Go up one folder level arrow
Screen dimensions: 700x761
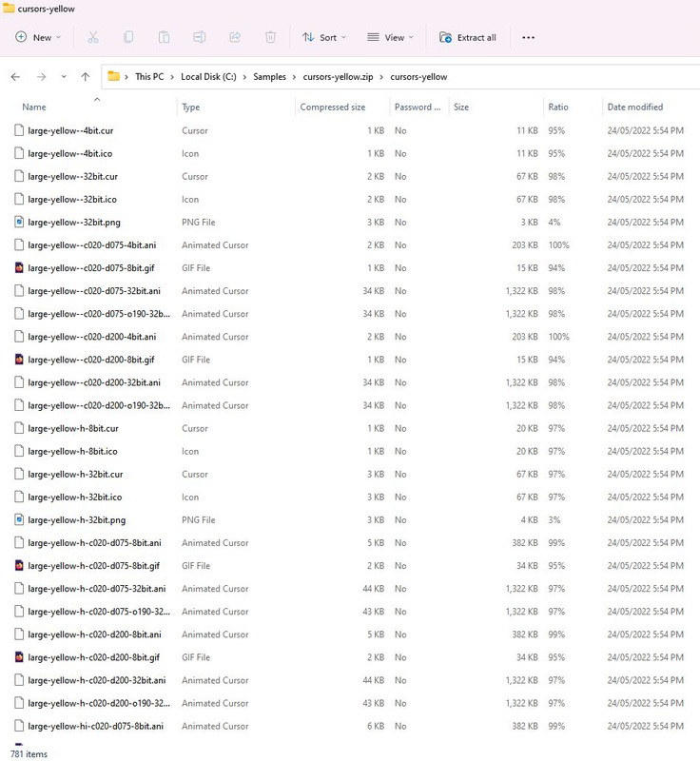[86, 77]
